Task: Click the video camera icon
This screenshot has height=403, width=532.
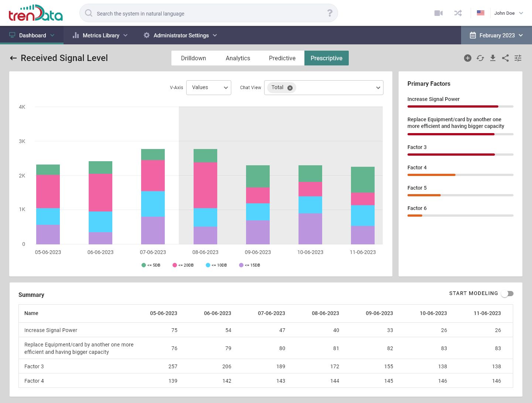Action: pos(439,13)
